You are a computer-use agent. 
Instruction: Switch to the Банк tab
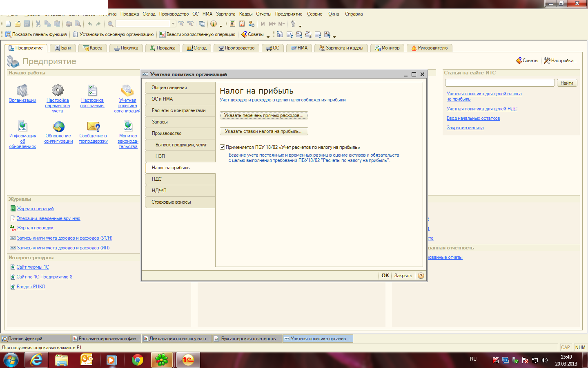point(63,48)
